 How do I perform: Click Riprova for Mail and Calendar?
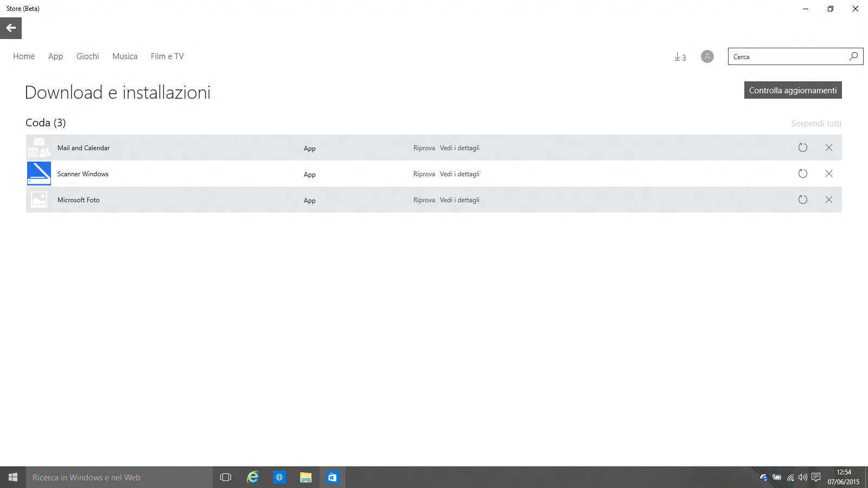pyautogui.click(x=424, y=148)
